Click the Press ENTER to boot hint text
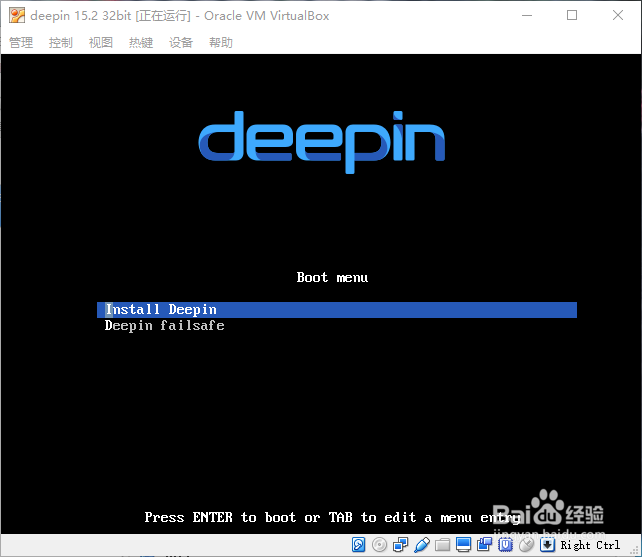Screen dimensions: 642x557 (332, 518)
